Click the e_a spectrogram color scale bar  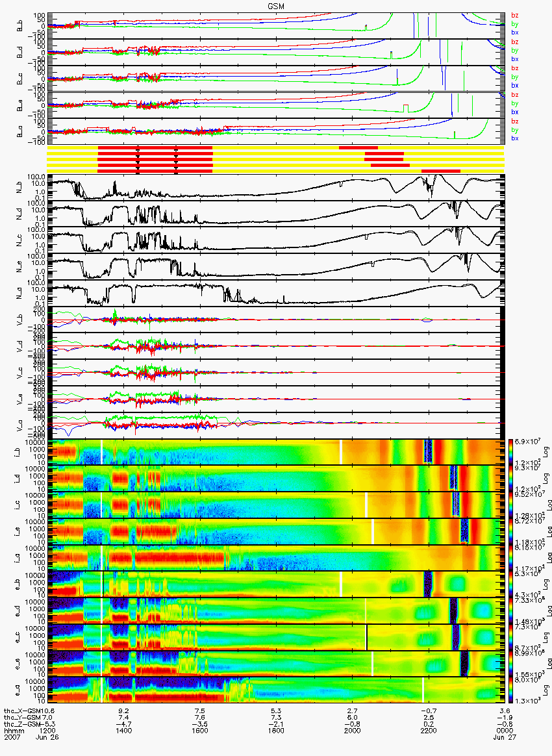(x=511, y=690)
